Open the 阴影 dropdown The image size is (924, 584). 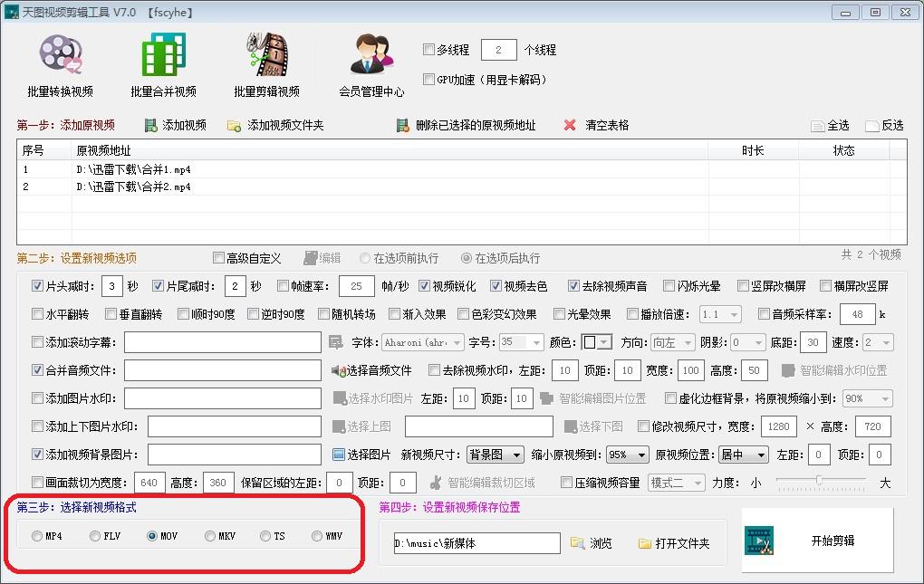[x=748, y=342]
